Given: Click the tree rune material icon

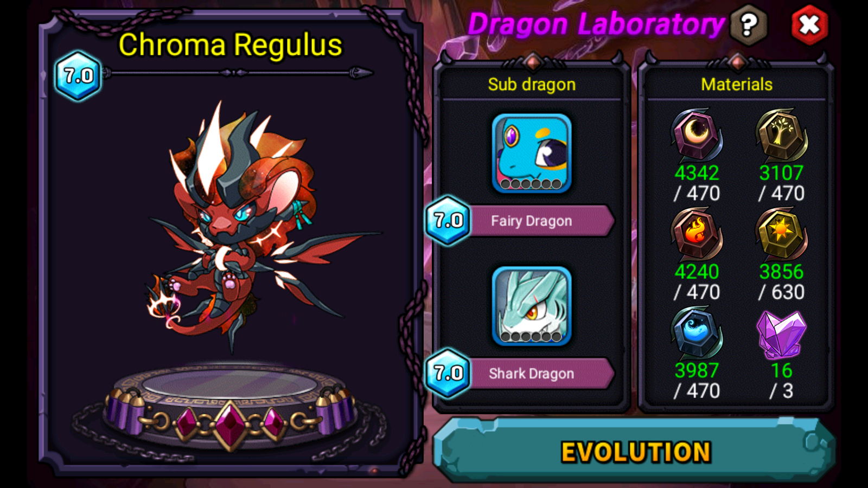Looking at the screenshot, I should pyautogui.click(x=781, y=134).
